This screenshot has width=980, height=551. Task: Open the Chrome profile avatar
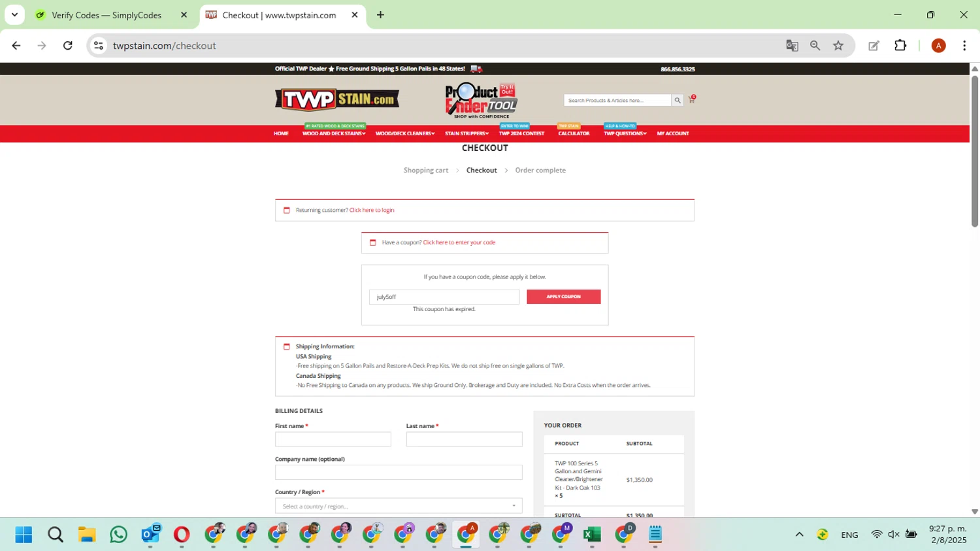pos(938,46)
